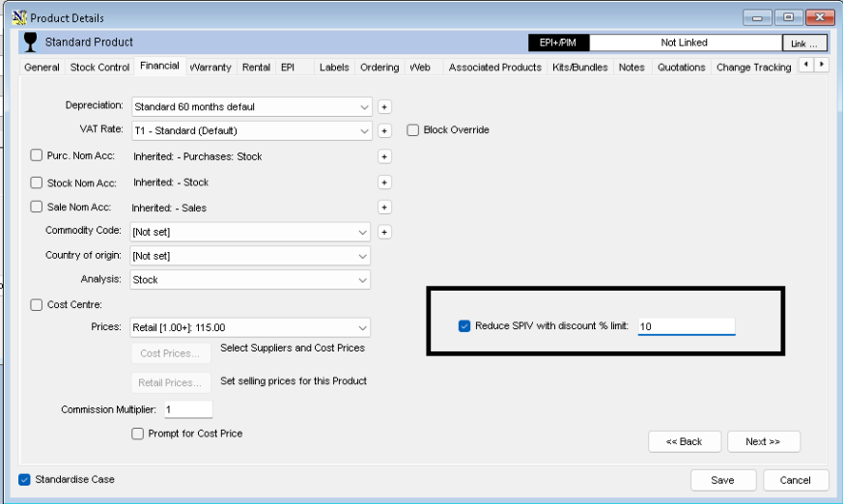
Task: Click the Link ... button
Action: pos(804,43)
